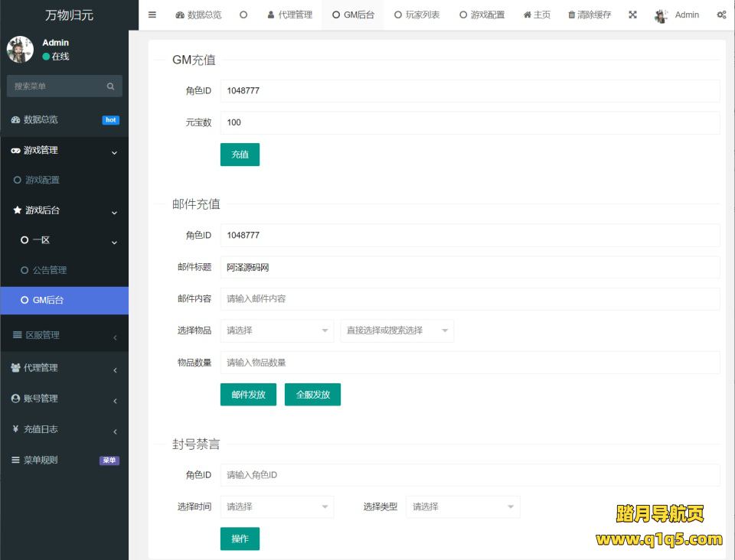Expand the 区服管理 sidebar menu
Image resolution: width=735 pixels, height=560 pixels.
pos(64,335)
